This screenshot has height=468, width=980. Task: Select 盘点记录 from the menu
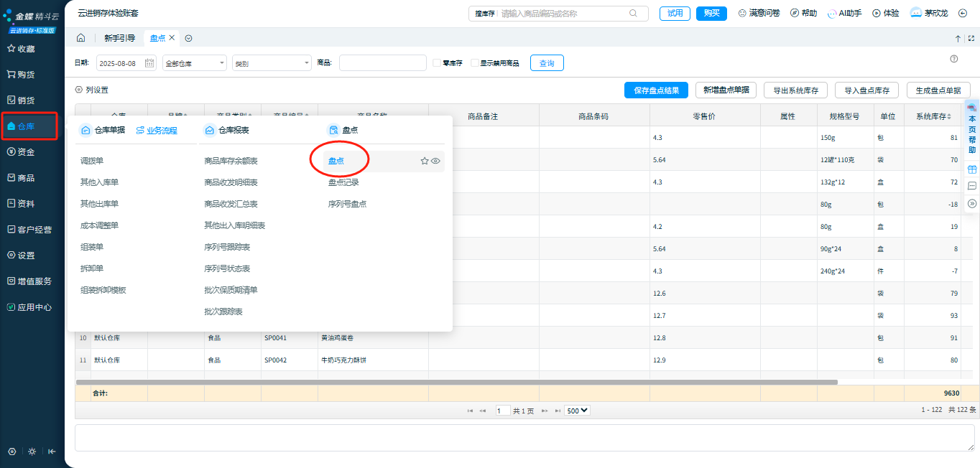tap(343, 182)
